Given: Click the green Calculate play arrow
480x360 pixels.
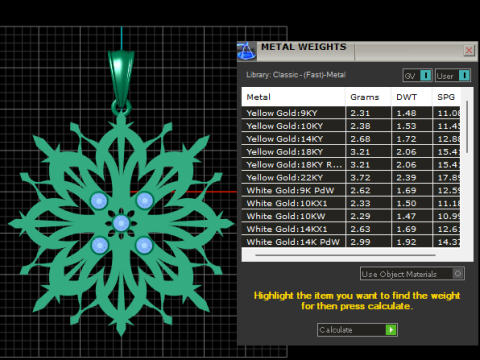Looking at the screenshot, I should [x=391, y=330].
